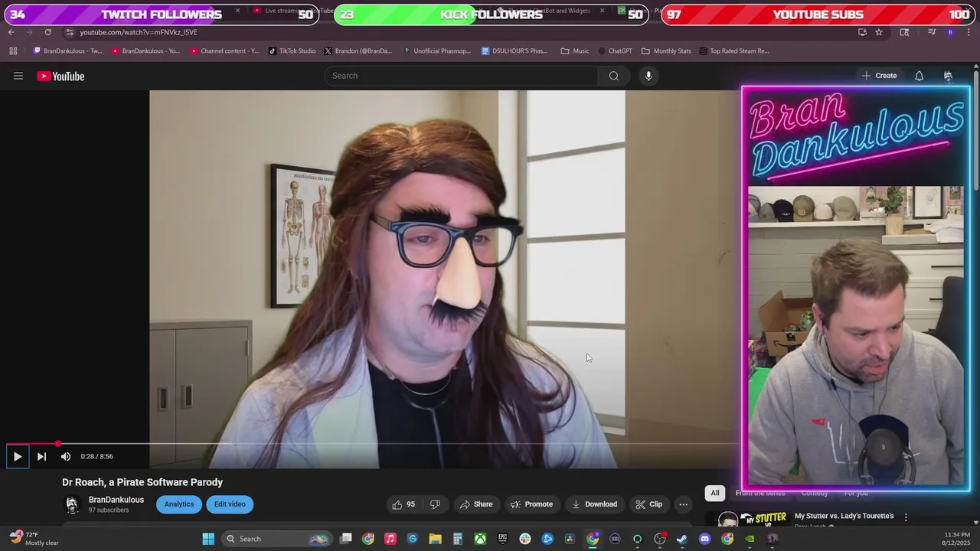Image resolution: width=980 pixels, height=551 pixels.
Task: Bookmark this page star icon
Action: (879, 32)
